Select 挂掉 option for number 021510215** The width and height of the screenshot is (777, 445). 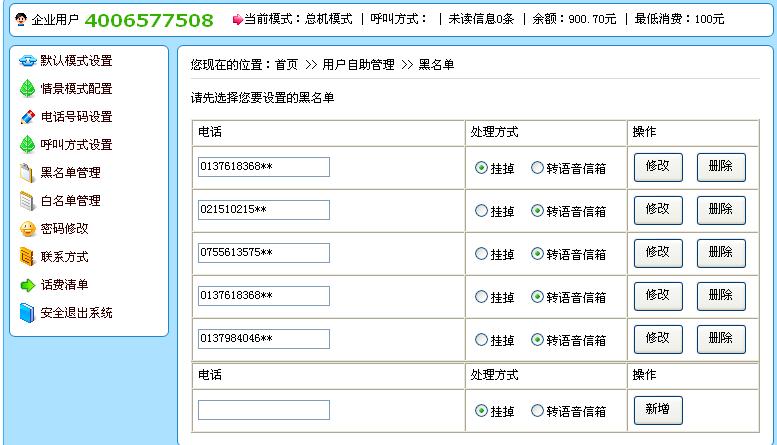(x=481, y=211)
